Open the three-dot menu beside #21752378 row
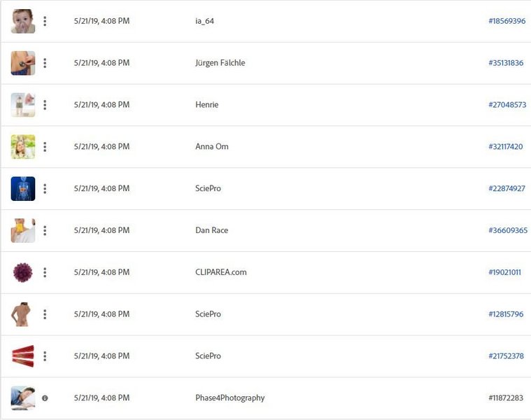 coord(45,356)
